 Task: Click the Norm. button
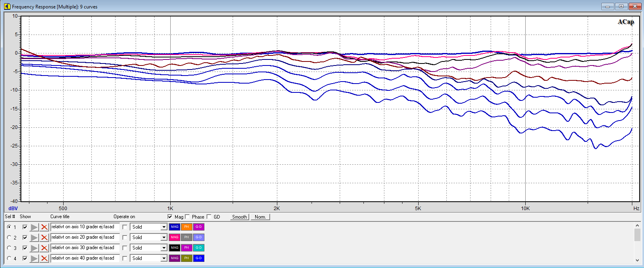coord(260,217)
